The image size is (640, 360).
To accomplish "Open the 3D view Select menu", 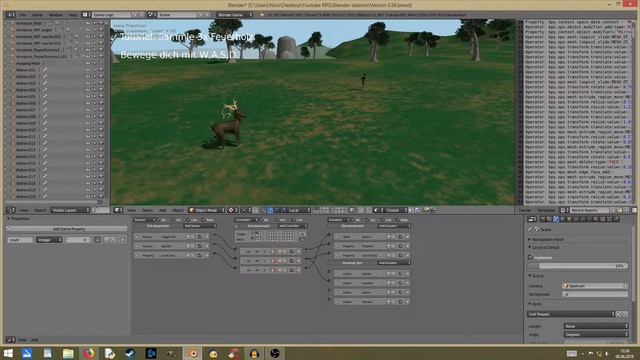I will pos(147,210).
